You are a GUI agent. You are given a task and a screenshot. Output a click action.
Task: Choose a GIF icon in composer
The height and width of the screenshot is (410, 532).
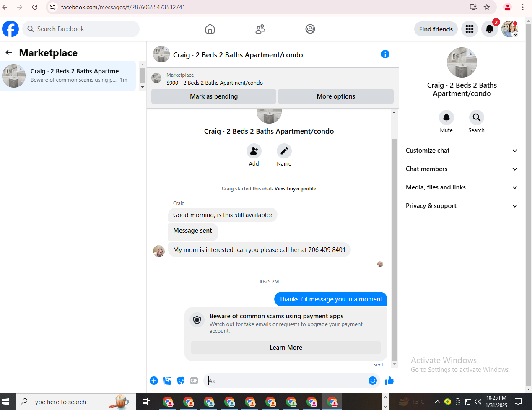pos(194,381)
